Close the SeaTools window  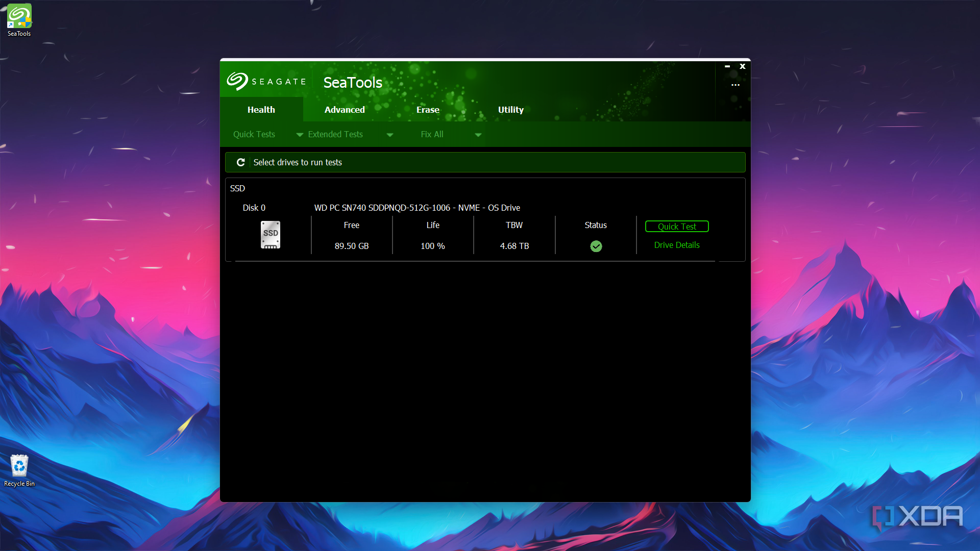(x=743, y=66)
